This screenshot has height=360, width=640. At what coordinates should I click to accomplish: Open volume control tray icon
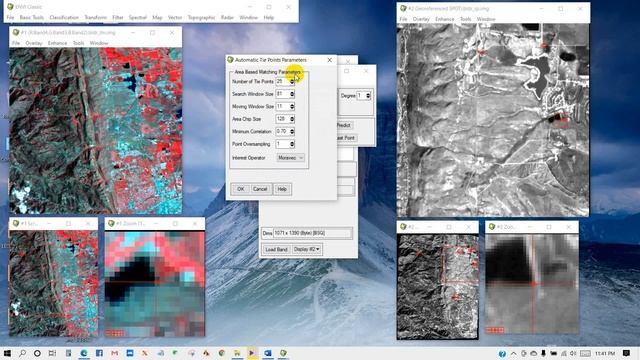click(573, 353)
